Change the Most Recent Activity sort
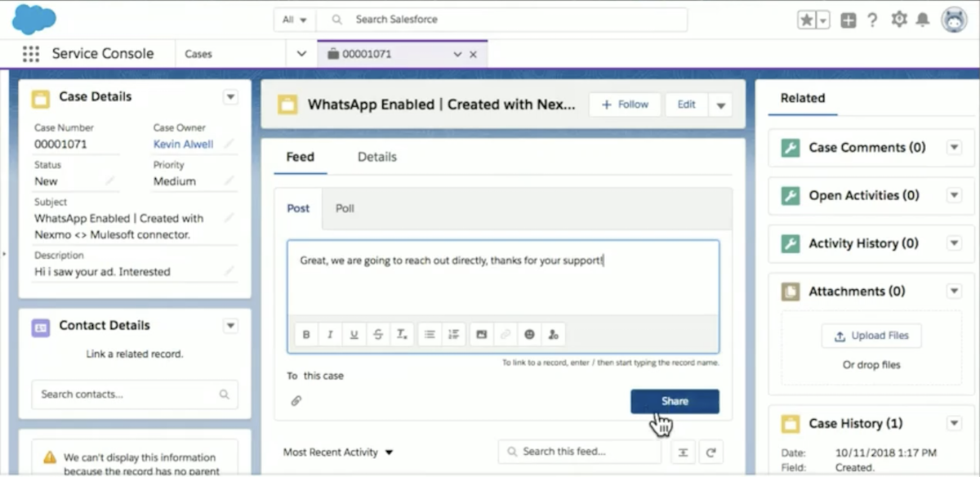This screenshot has width=980, height=477. point(338,452)
